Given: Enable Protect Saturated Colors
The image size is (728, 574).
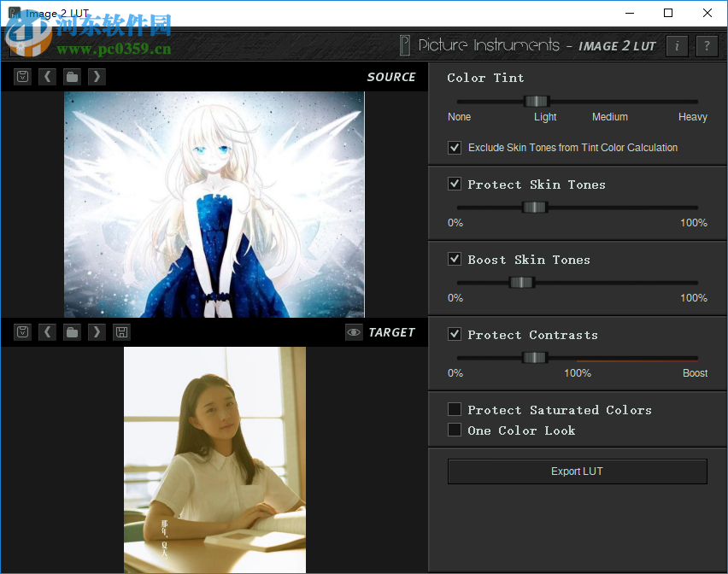Looking at the screenshot, I should click(x=454, y=409).
